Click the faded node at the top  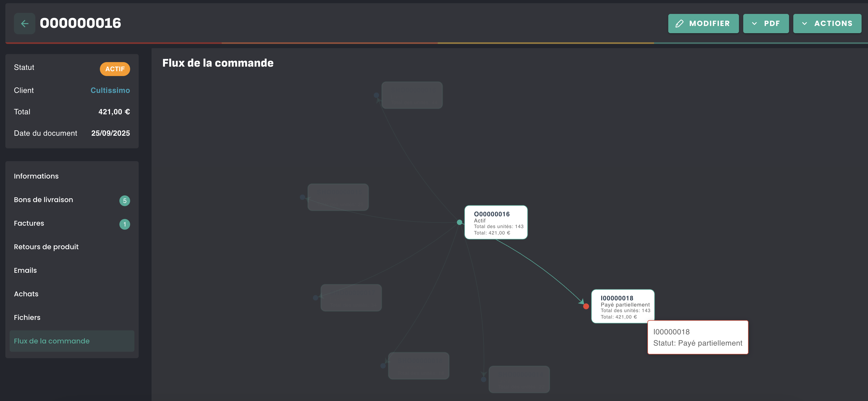412,95
